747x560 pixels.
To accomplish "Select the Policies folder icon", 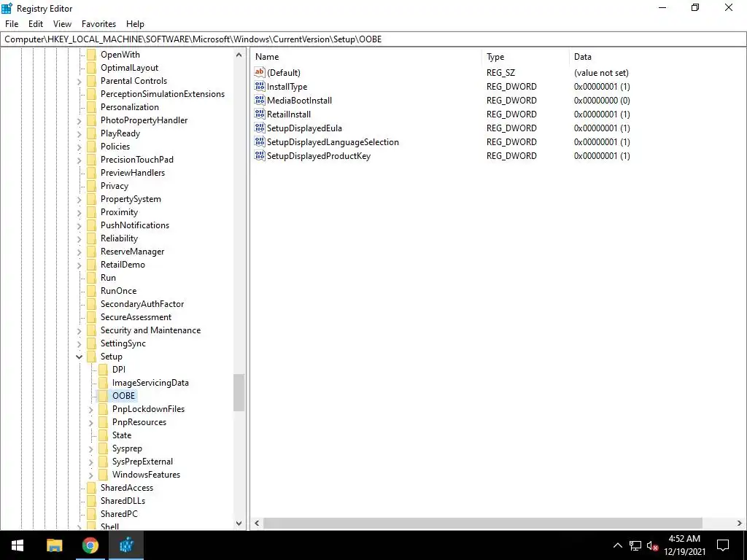I will [x=91, y=146].
